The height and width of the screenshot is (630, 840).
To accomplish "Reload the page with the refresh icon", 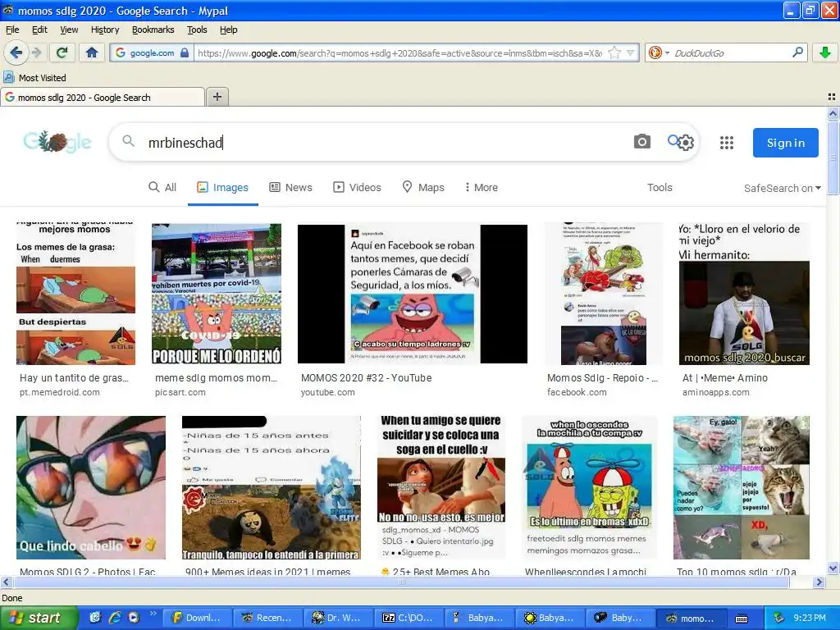I will 62,52.
